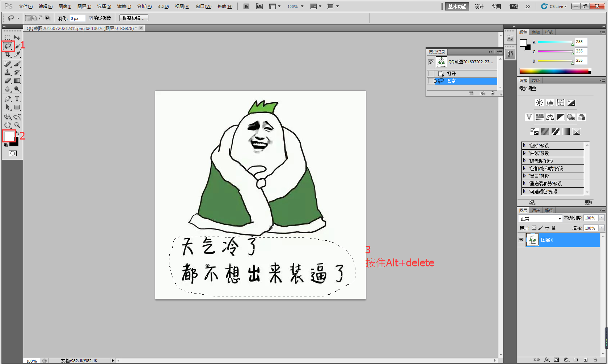
Task: Select the Crop tool
Action: tap(8, 54)
